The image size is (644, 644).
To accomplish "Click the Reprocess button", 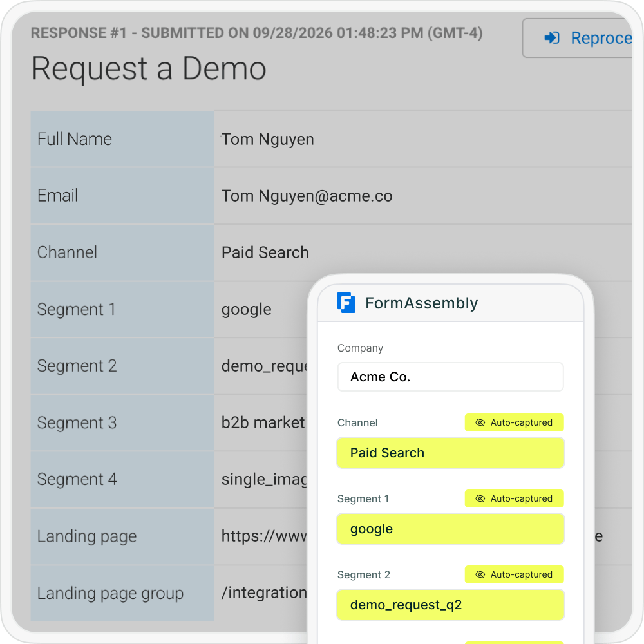I will [577, 38].
